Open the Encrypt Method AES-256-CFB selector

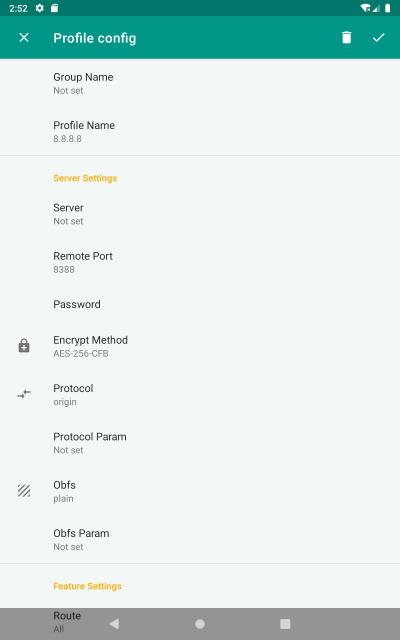200,346
